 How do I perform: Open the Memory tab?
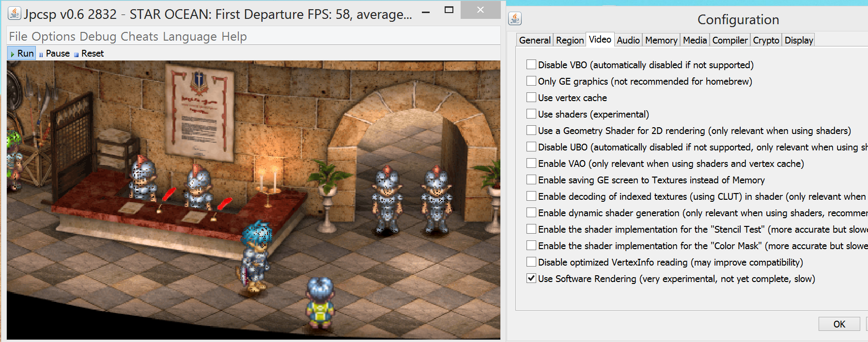click(661, 40)
